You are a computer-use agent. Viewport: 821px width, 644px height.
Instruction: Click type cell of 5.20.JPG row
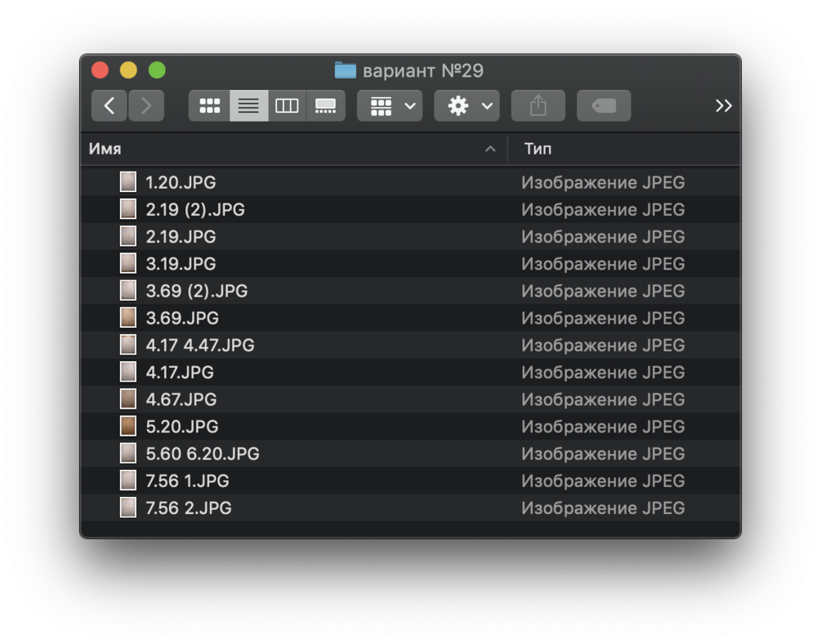click(603, 427)
